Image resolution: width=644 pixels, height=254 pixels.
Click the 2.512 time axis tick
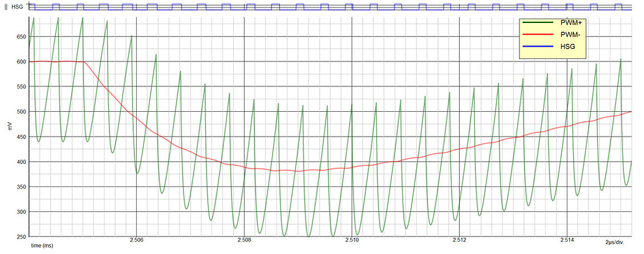click(x=459, y=240)
